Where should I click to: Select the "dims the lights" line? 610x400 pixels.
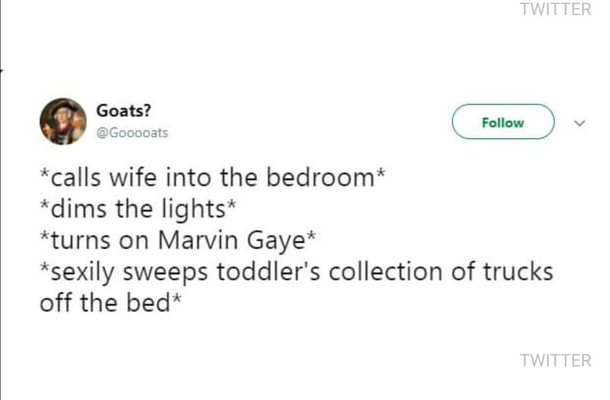[138, 209]
